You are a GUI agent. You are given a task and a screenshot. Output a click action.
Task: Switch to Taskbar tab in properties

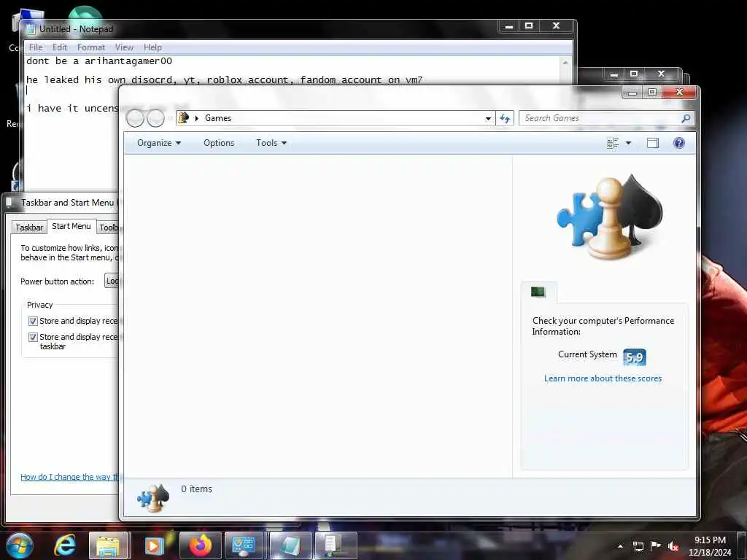point(29,227)
